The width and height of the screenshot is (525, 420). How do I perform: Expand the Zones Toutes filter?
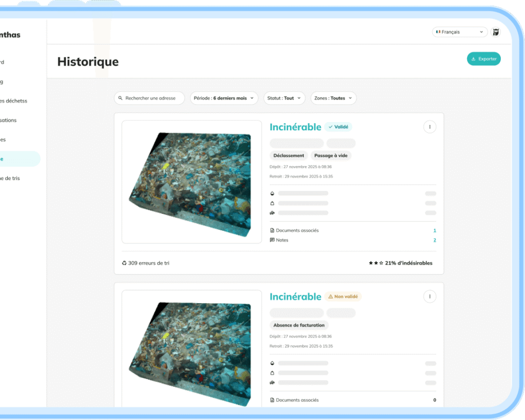click(x=333, y=98)
